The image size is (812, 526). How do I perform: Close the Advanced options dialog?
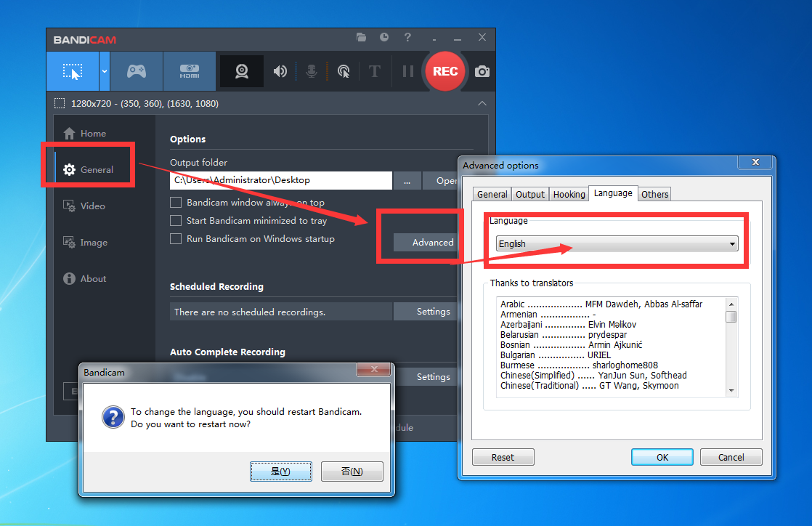[755, 162]
